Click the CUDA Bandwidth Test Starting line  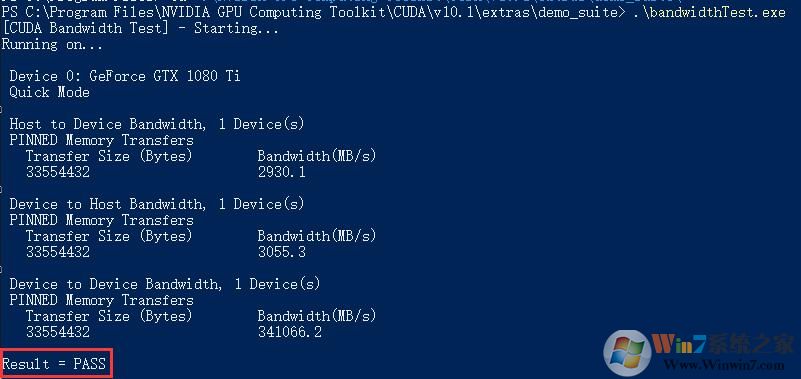tap(140, 28)
